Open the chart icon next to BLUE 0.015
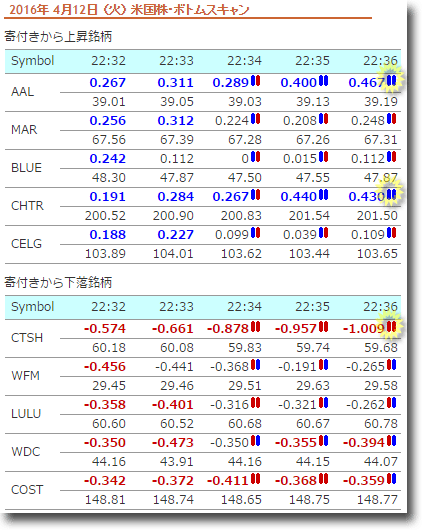This screenshot has width=424, height=530. [x=324, y=157]
